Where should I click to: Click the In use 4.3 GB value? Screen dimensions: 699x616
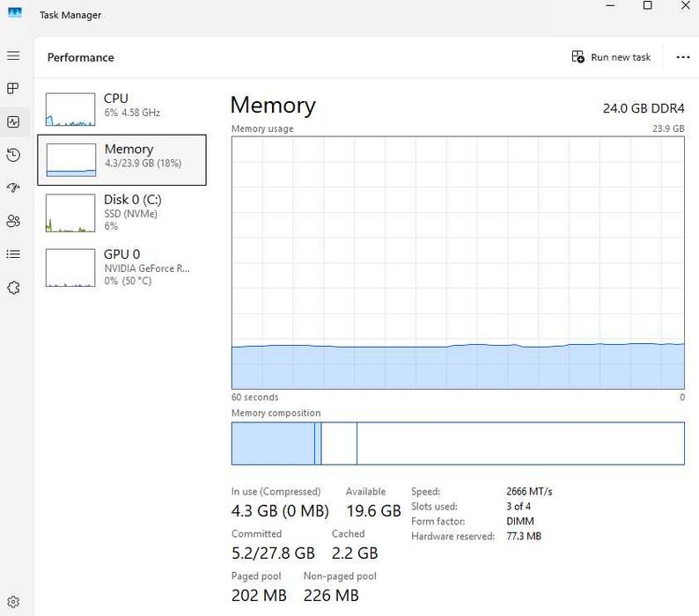tap(280, 510)
